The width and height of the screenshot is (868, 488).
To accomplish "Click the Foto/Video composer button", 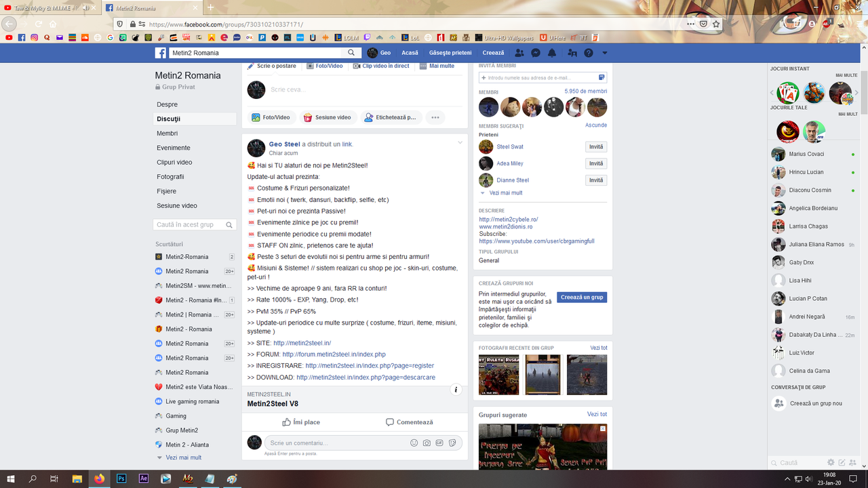I will click(x=271, y=117).
